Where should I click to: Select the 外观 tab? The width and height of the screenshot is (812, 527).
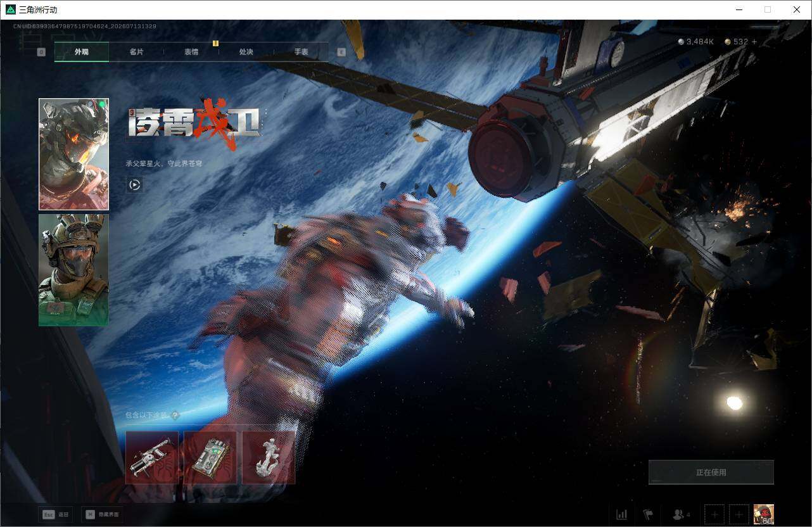82,52
